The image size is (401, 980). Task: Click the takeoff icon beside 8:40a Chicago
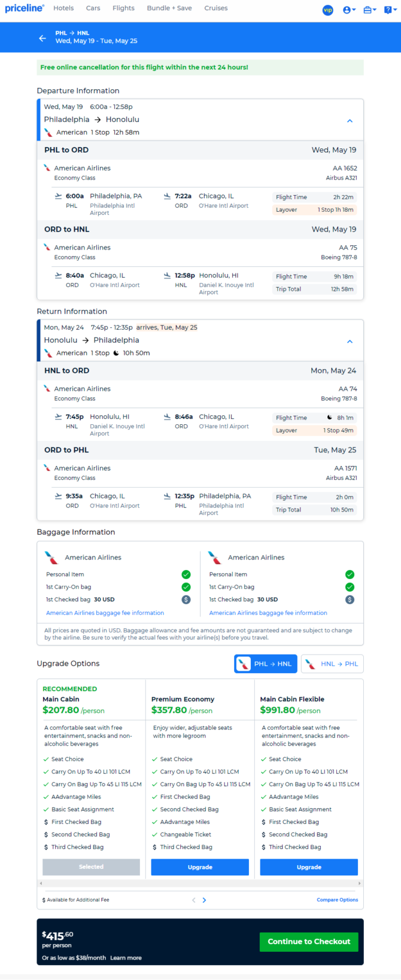(58, 275)
